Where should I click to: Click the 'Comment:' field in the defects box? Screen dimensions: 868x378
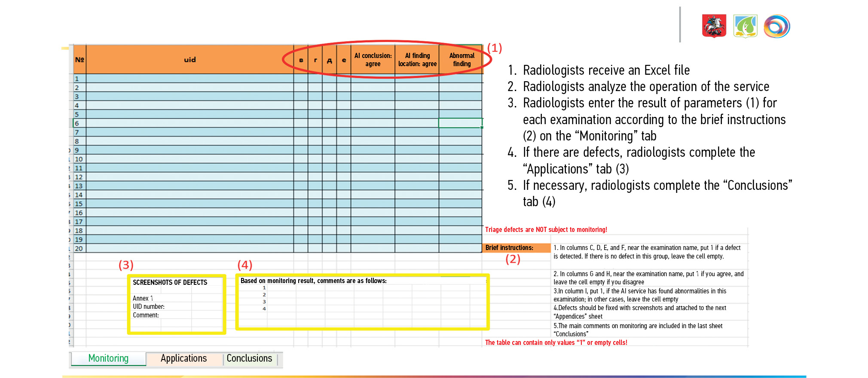coord(146,315)
